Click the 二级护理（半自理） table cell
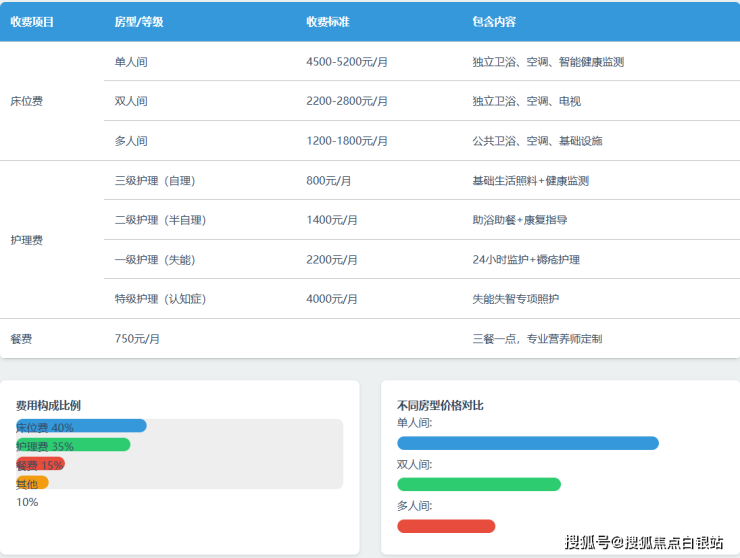Screen dimensions: 740x558 point(161,220)
